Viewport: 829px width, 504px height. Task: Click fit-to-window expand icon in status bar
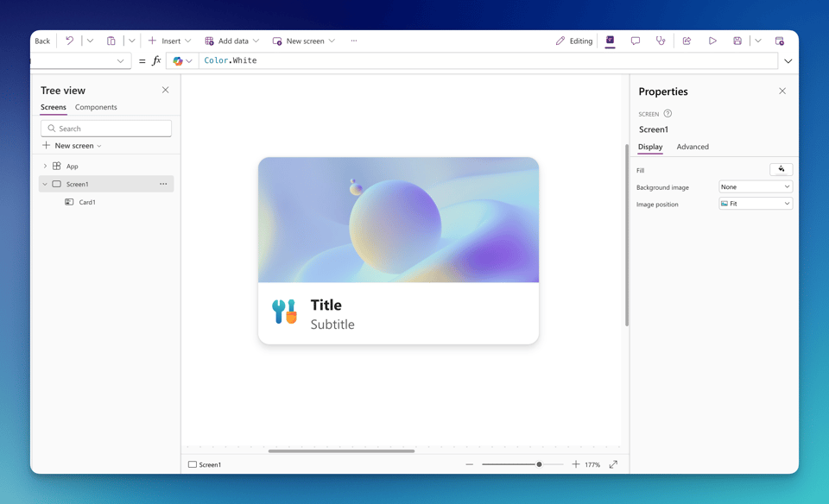[613, 464]
